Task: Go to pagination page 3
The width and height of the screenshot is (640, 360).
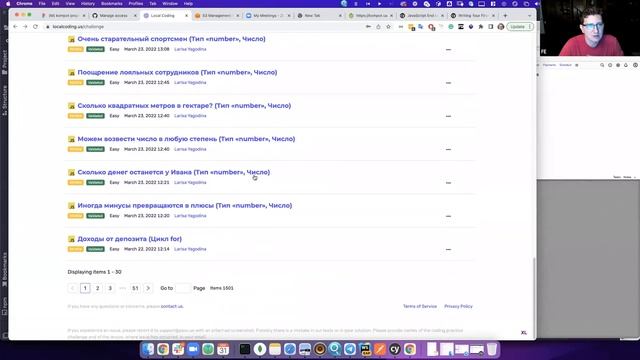Action: click(x=110, y=288)
